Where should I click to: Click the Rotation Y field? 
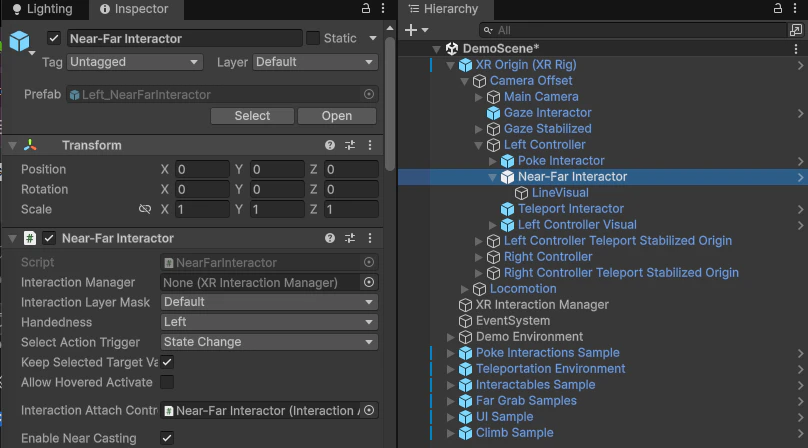277,190
